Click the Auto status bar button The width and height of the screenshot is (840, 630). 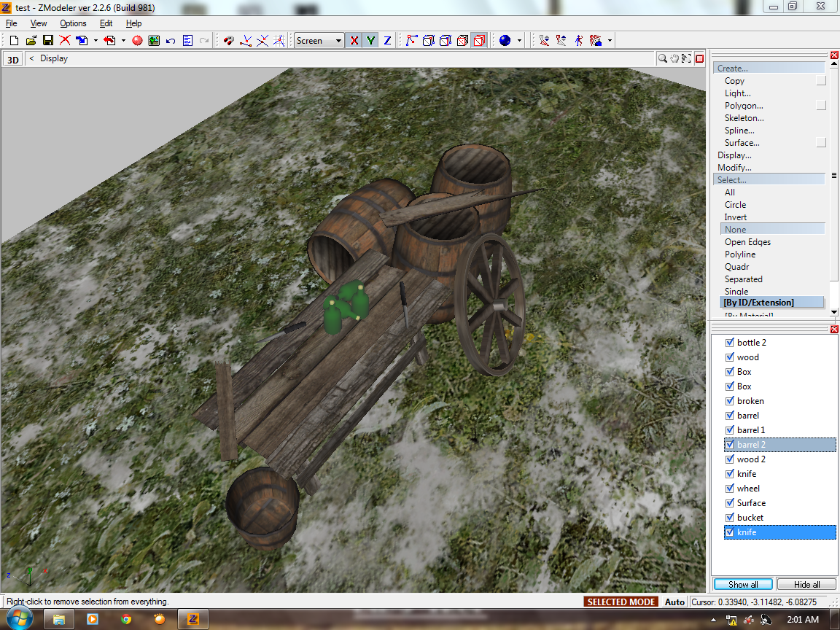point(674,602)
